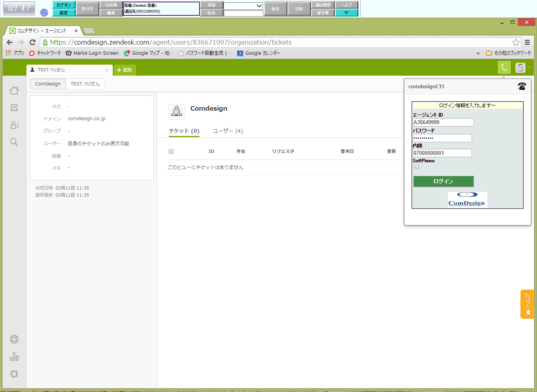The image size is (537, 392).
Task: Click the black telephone icon in the comdesignCTI panel
Action: click(x=522, y=86)
